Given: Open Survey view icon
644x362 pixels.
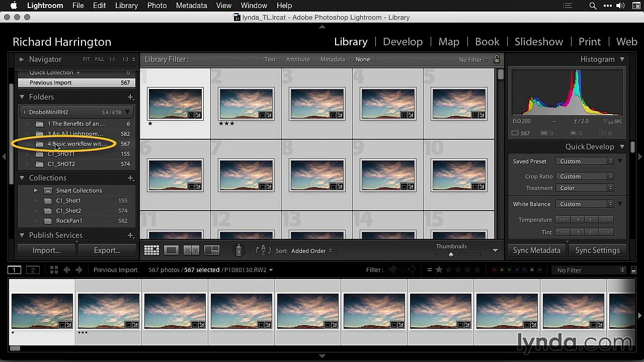Looking at the screenshot, I should point(212,250).
